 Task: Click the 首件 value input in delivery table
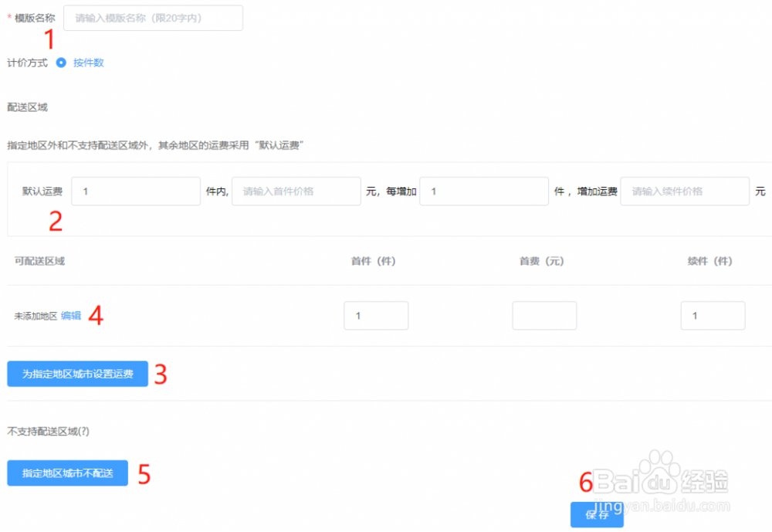[x=376, y=315]
